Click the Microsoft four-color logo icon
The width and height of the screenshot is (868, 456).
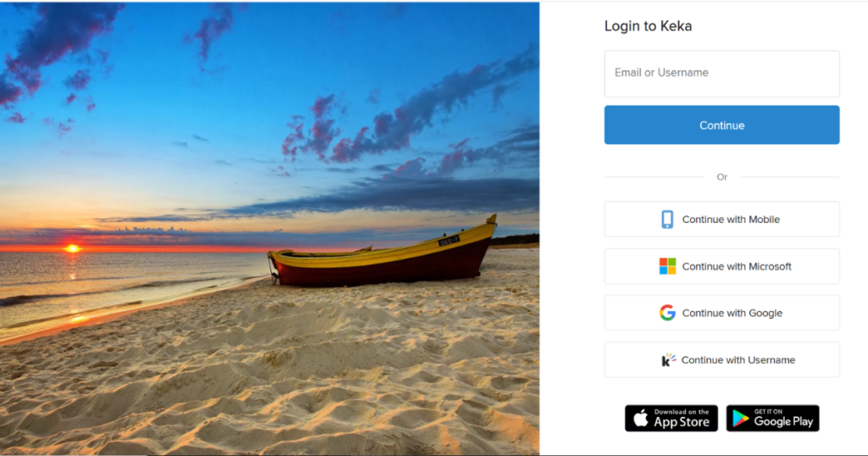pos(668,266)
